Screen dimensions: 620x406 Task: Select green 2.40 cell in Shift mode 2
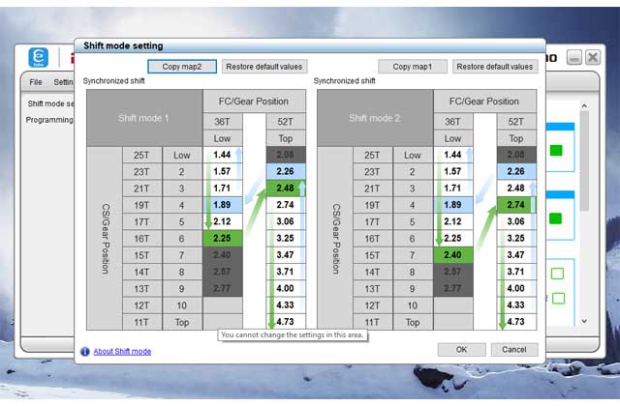(452, 255)
